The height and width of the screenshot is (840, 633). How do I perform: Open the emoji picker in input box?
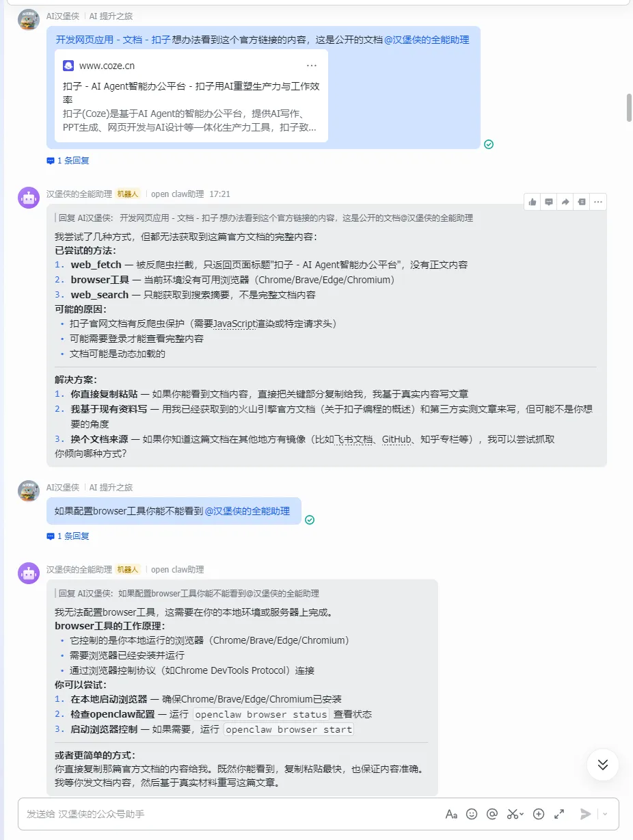click(x=472, y=814)
